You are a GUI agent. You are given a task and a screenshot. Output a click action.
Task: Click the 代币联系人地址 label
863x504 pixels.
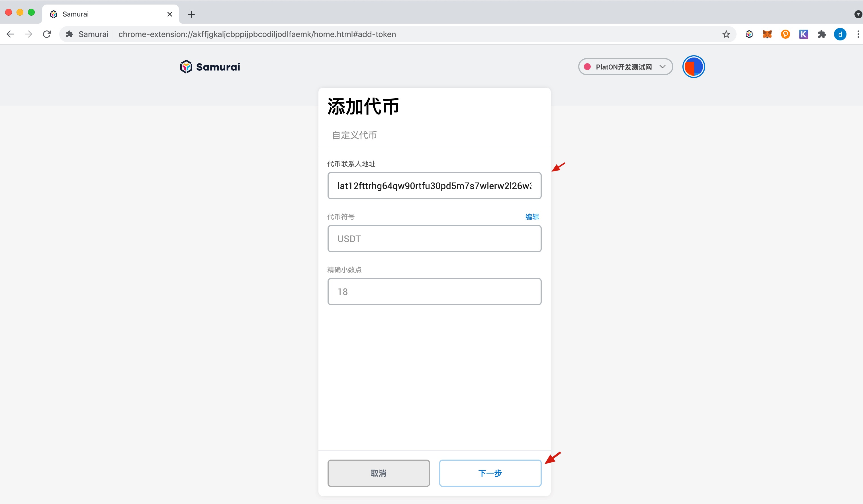pos(351,164)
